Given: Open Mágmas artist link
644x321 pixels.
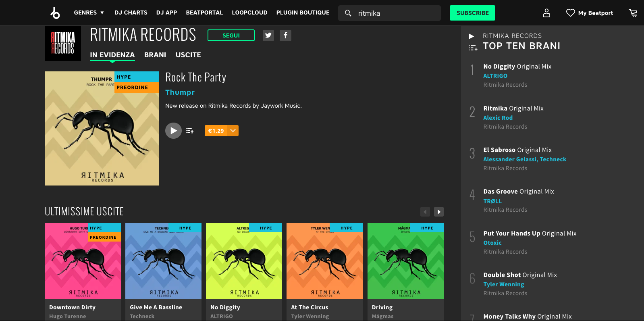Looking at the screenshot, I should pyautogui.click(x=382, y=317).
